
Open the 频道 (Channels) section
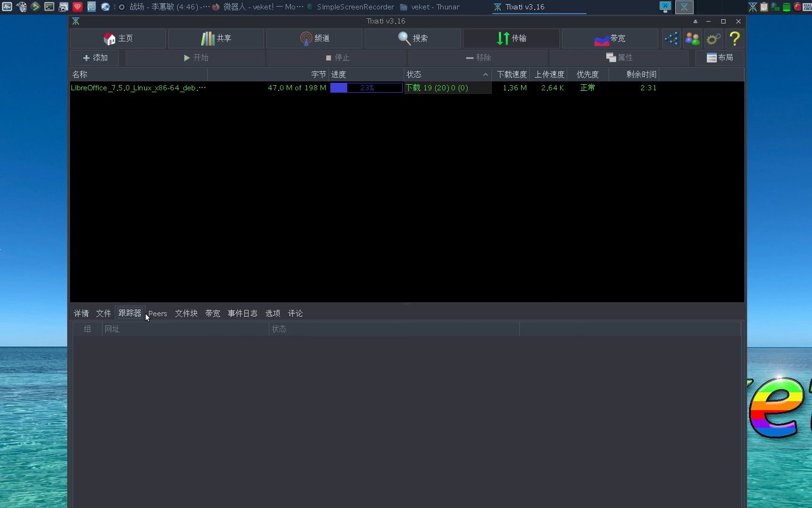(314, 39)
